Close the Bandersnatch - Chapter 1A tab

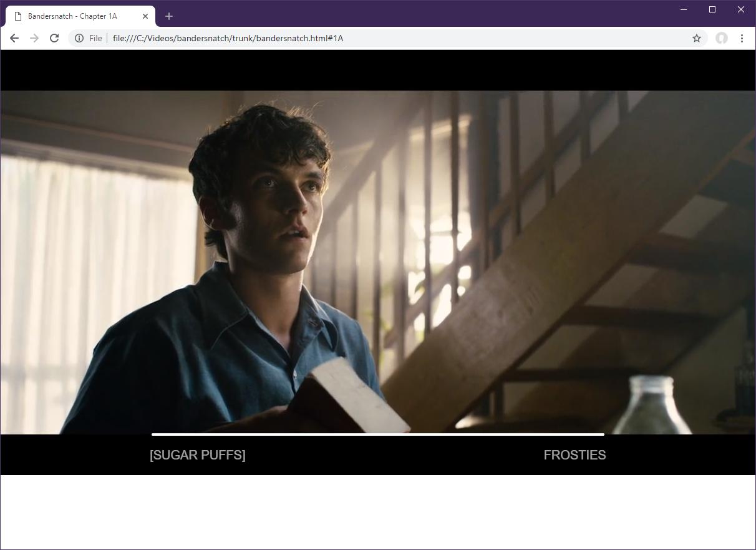145,16
